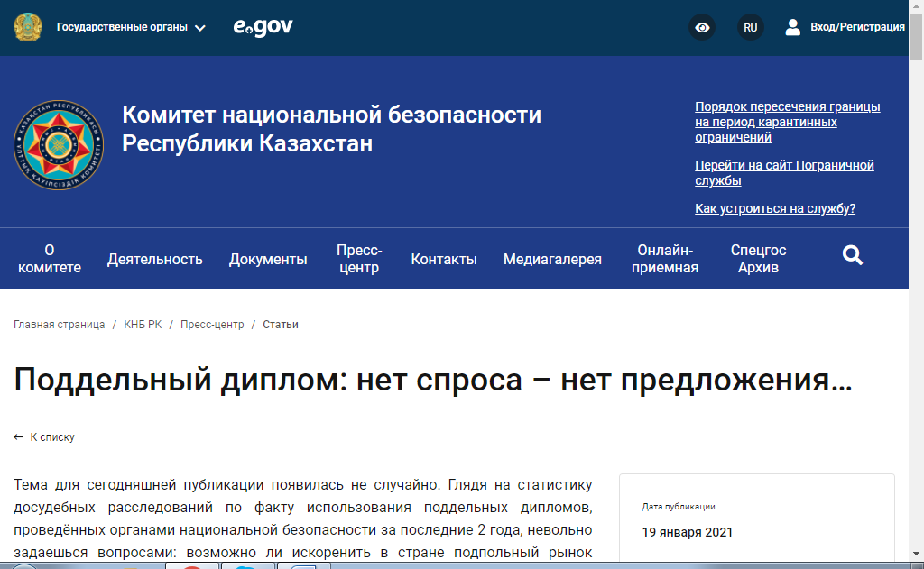Open the О комитете menu
The image size is (924, 569).
point(50,259)
